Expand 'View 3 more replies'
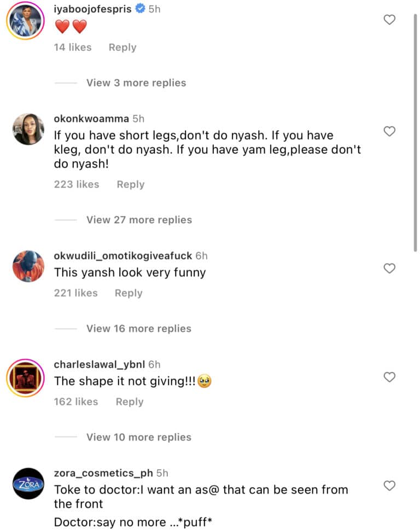Image resolution: width=420 pixels, height=531 pixels. pyautogui.click(x=136, y=83)
